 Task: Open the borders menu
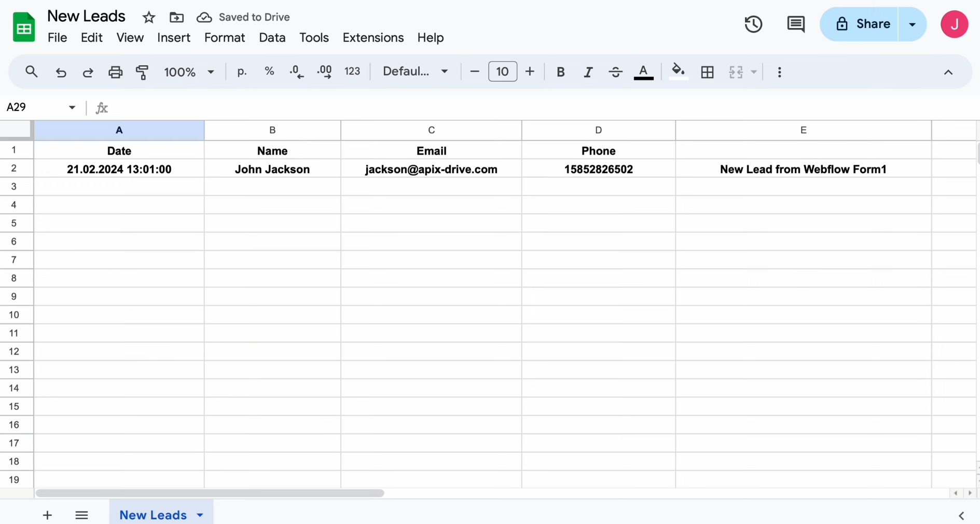[708, 72]
